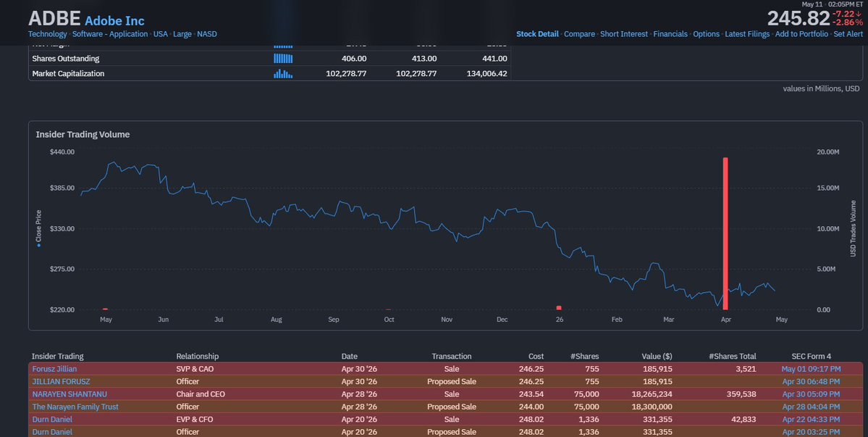
Task: Click the 441.00 shares outstanding value
Action: pos(495,58)
